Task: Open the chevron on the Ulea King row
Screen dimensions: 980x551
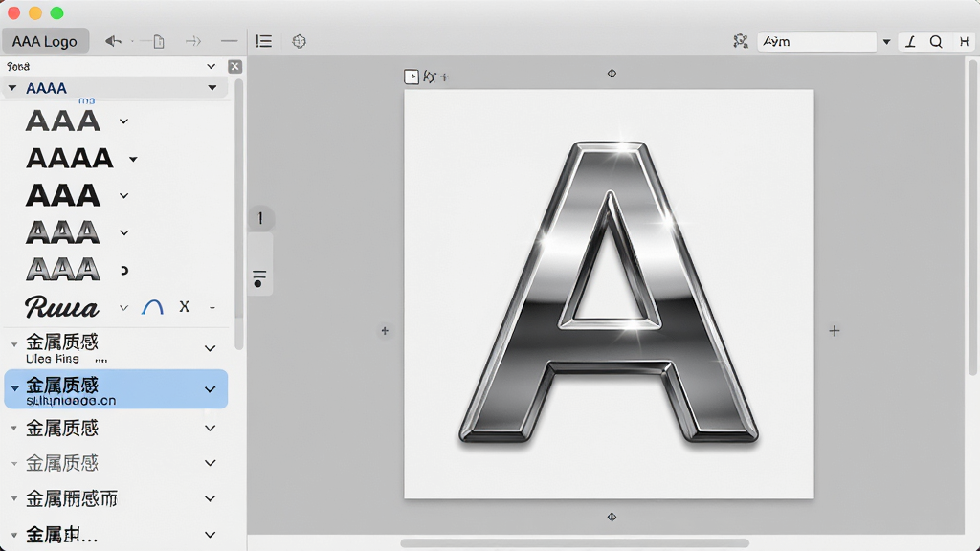Action: coord(211,348)
